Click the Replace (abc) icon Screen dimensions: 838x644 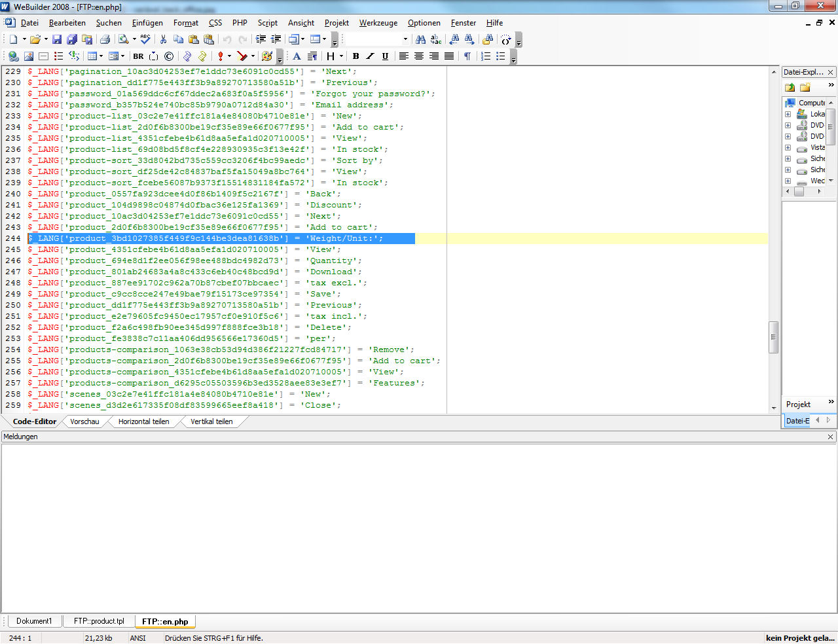coord(436,39)
